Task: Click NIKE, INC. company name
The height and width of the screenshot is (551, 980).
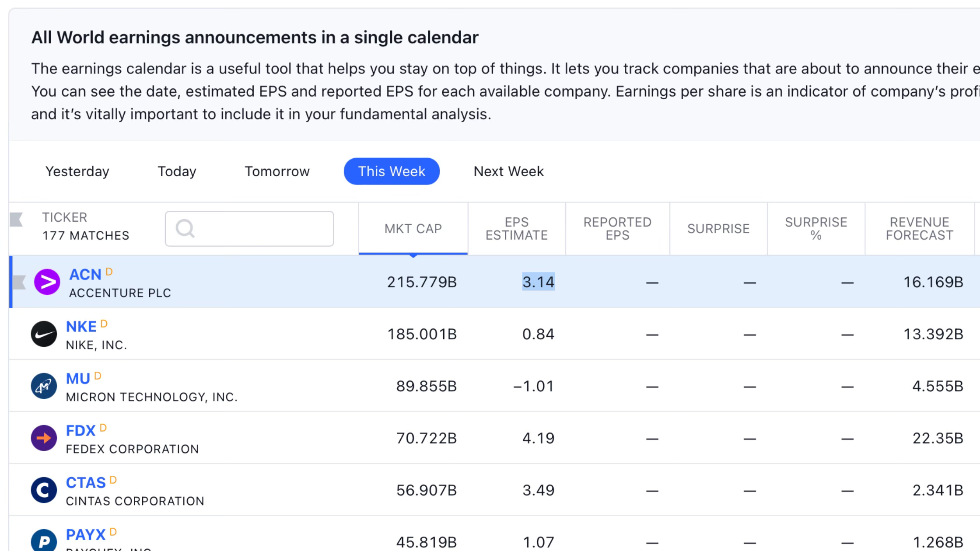Action: click(x=96, y=345)
